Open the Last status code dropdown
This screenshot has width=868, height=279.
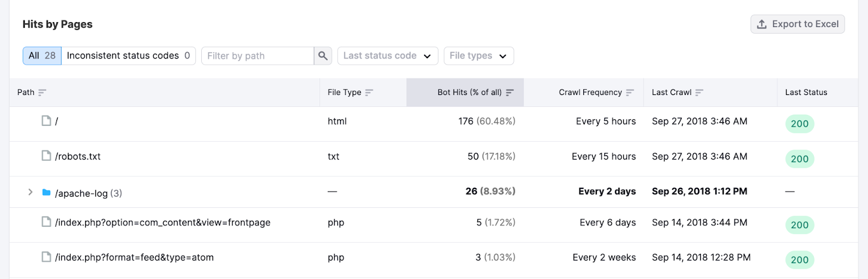[x=387, y=56]
